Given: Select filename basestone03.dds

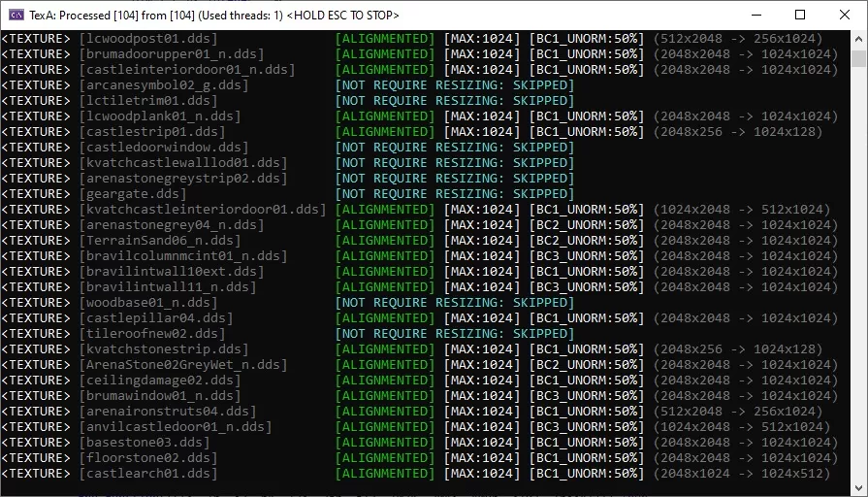Looking at the screenshot, I should [145, 442].
